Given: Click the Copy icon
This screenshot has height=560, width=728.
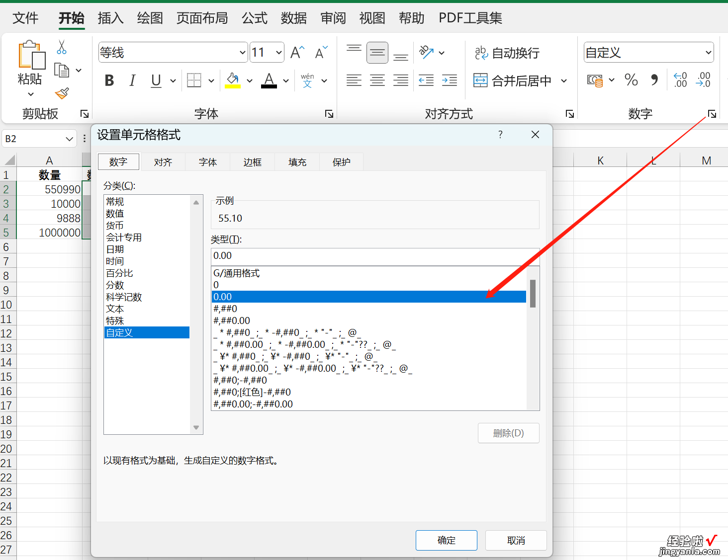Looking at the screenshot, I should pos(62,70).
